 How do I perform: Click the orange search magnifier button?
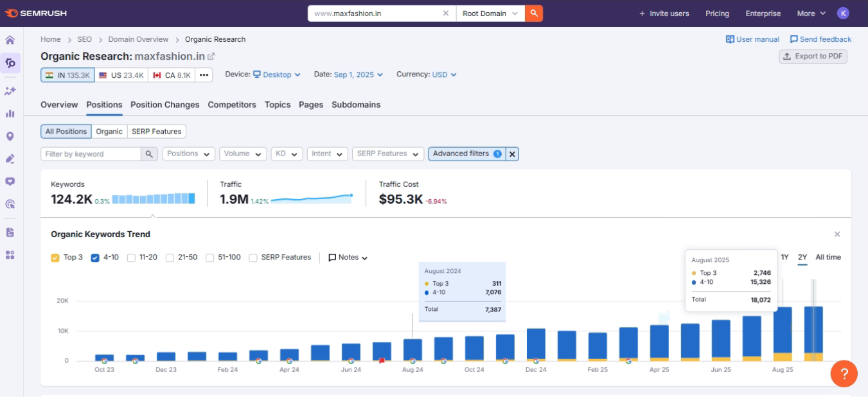[533, 13]
